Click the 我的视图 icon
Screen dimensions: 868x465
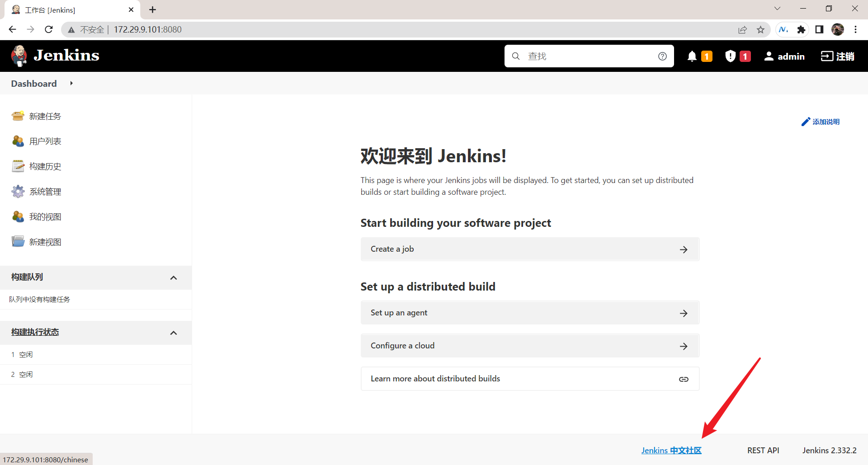tap(18, 217)
